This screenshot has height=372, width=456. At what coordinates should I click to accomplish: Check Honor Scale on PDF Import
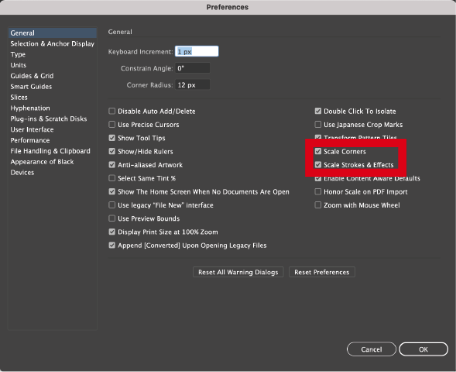point(318,192)
